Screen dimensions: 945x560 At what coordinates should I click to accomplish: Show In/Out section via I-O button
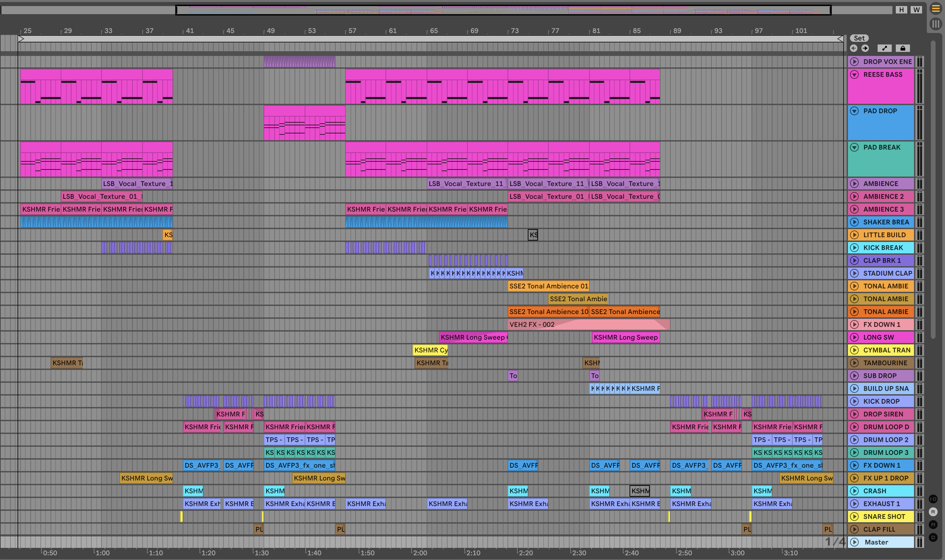click(x=933, y=499)
